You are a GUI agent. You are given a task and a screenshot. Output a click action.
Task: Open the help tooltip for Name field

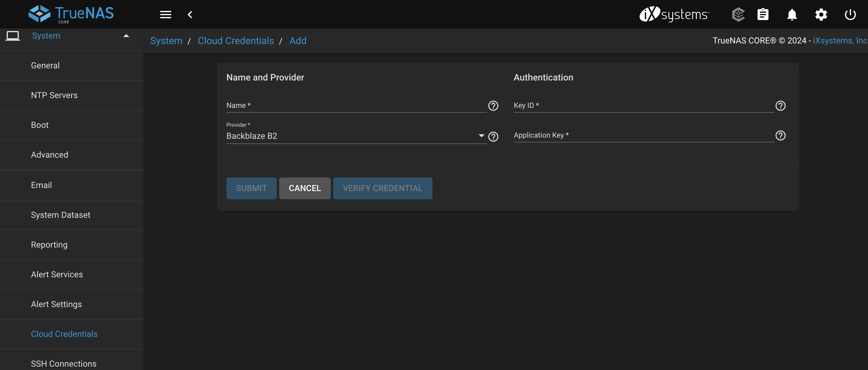pyautogui.click(x=493, y=106)
